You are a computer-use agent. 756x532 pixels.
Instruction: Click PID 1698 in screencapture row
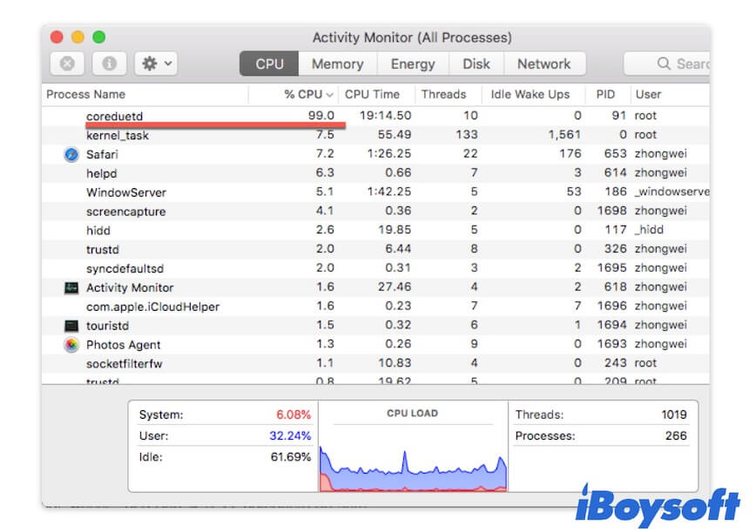point(611,211)
